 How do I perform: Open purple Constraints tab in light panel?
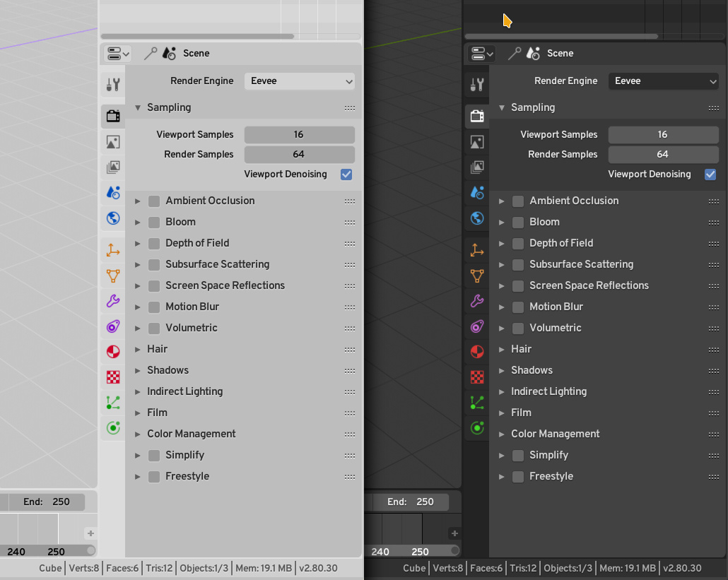pos(113,326)
